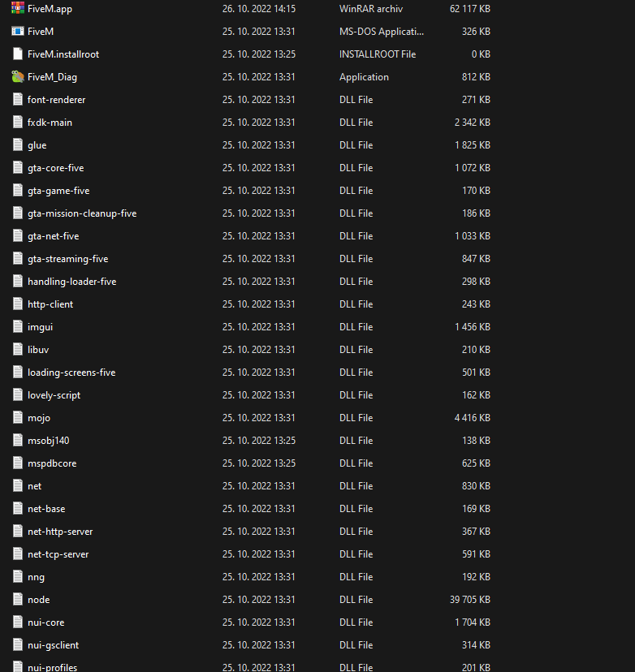This screenshot has height=672, width=635.
Task: Select the net-http-server file name
Action: [x=60, y=532]
